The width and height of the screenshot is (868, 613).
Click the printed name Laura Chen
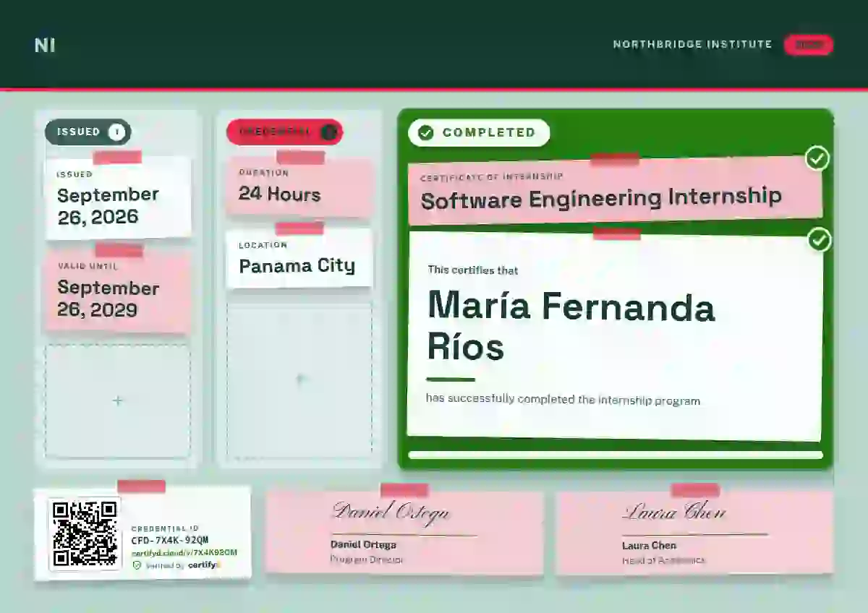pos(649,546)
